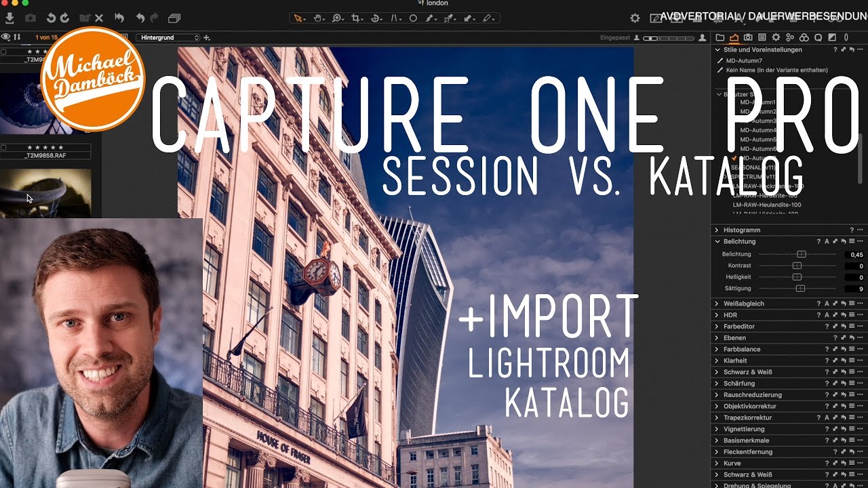Click the add layer plus icon
This screenshot has width=868, height=488.
pos(207,37)
